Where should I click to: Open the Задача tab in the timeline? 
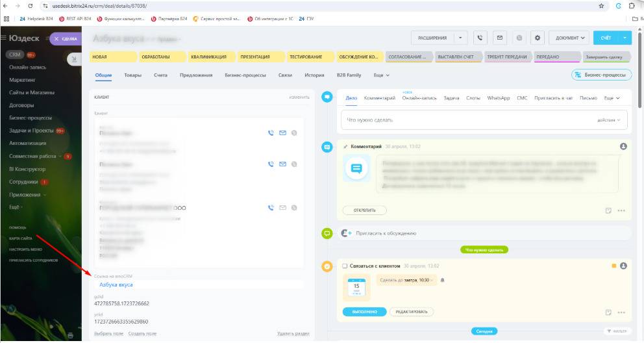click(x=451, y=98)
